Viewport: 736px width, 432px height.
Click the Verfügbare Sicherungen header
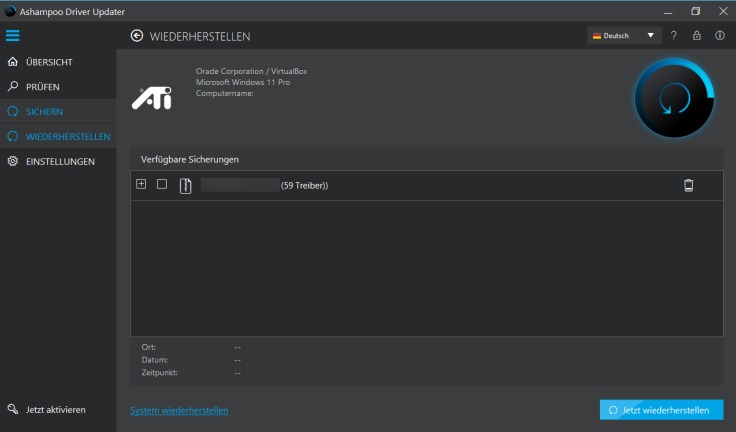click(190, 160)
